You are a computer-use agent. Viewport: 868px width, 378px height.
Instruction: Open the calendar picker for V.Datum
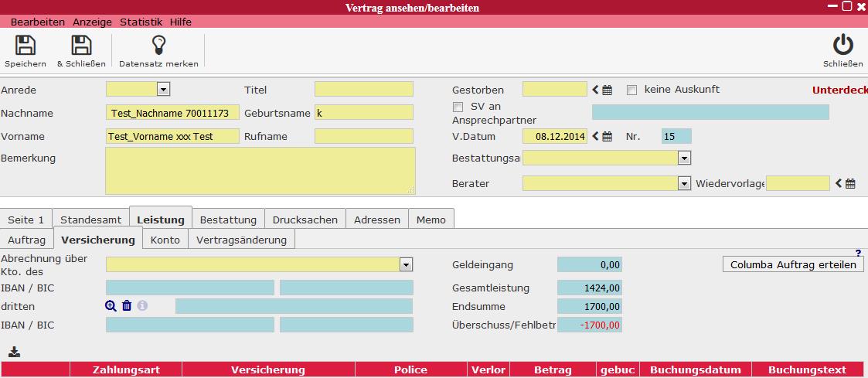(x=608, y=137)
